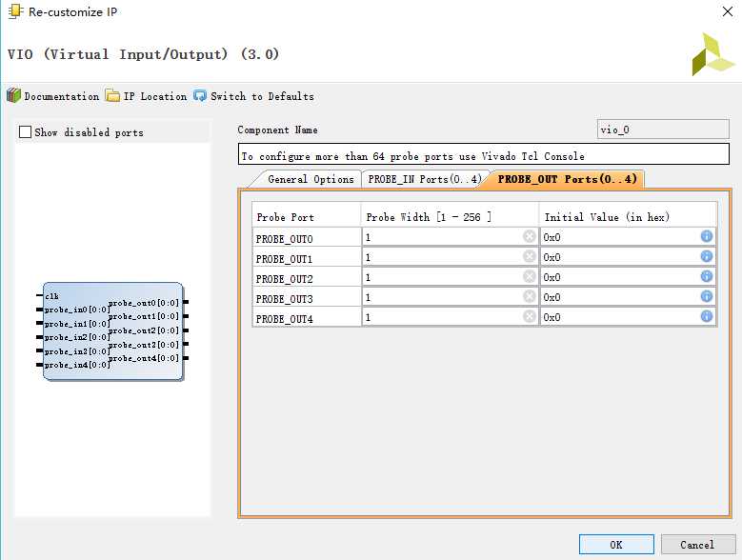The width and height of the screenshot is (742, 560).
Task: Close the Re-customize IP dialog
Action: pos(728,11)
